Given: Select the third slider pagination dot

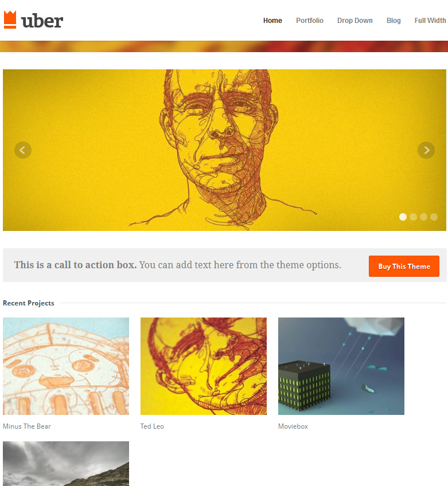Looking at the screenshot, I should (x=423, y=217).
